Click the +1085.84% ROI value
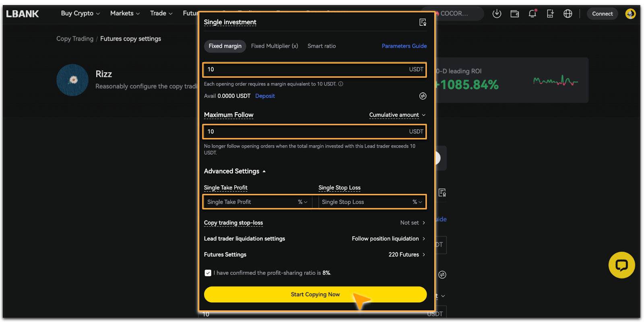This screenshot has width=644, height=322. coord(467,85)
